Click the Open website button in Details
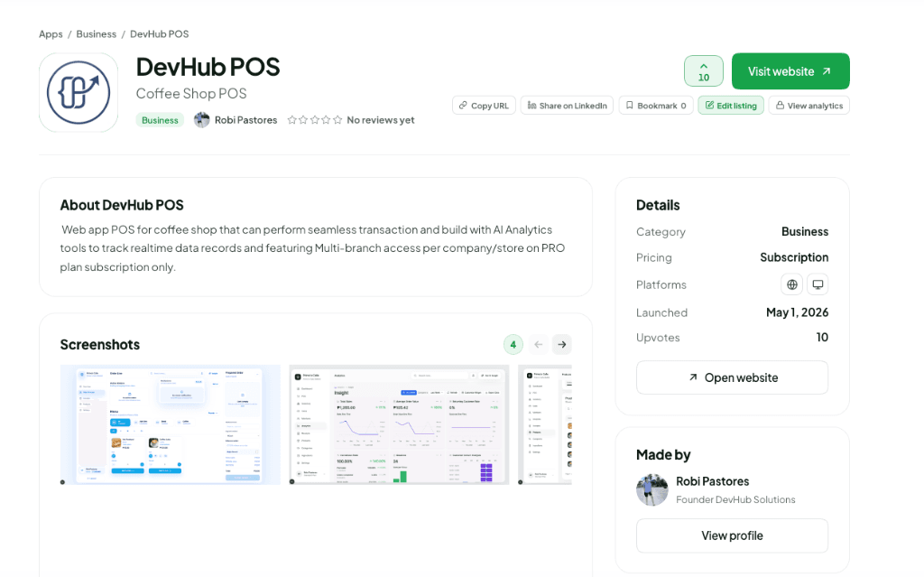924x577 pixels. tap(732, 377)
